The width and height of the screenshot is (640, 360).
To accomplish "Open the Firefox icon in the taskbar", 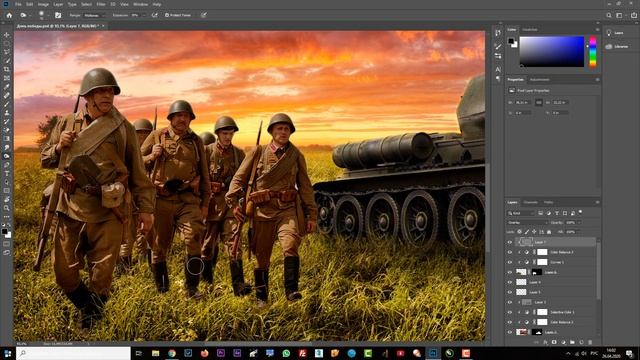I will (x=204, y=353).
